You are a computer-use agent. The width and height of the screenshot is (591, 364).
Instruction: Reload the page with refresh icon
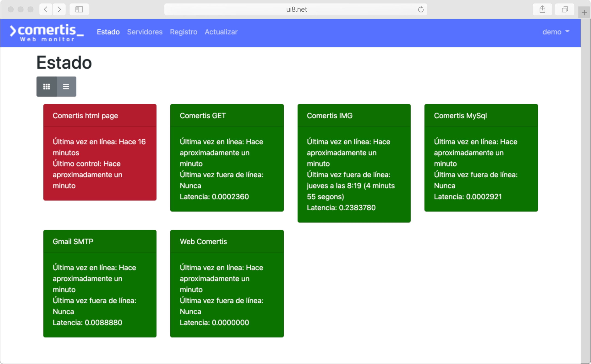click(421, 9)
